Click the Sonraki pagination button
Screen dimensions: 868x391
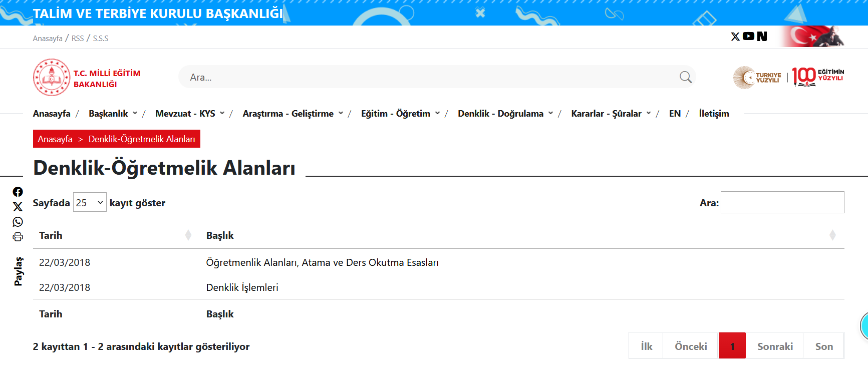tap(774, 346)
